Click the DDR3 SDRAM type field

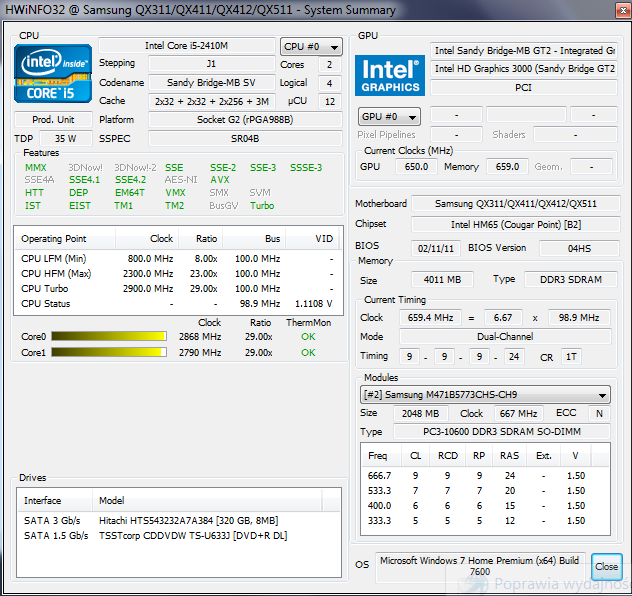tap(571, 279)
